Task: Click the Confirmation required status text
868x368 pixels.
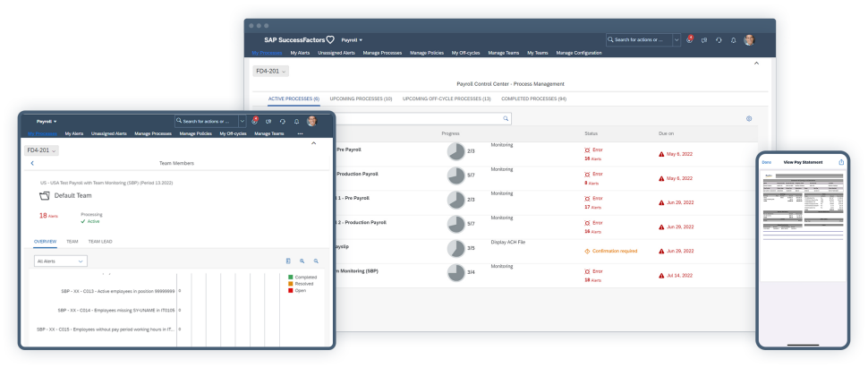Action: [x=615, y=251]
